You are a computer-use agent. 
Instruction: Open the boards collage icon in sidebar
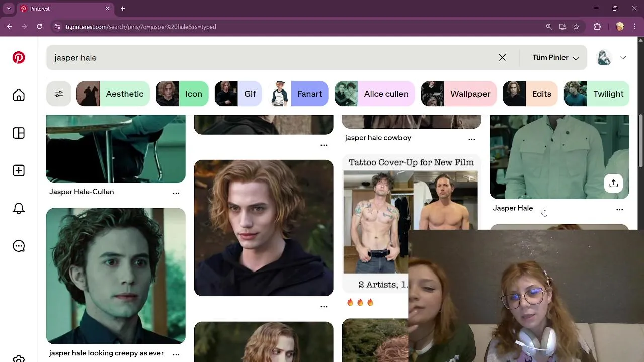coord(19,133)
